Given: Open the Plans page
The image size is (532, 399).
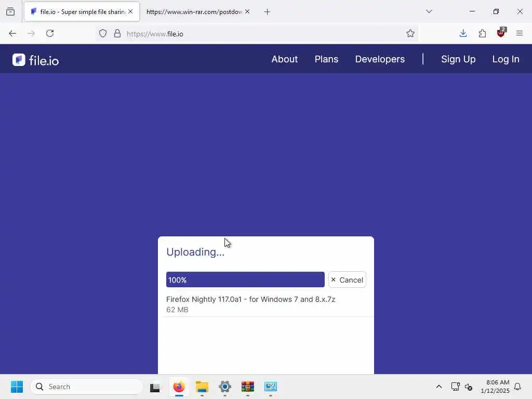Looking at the screenshot, I should click(326, 59).
